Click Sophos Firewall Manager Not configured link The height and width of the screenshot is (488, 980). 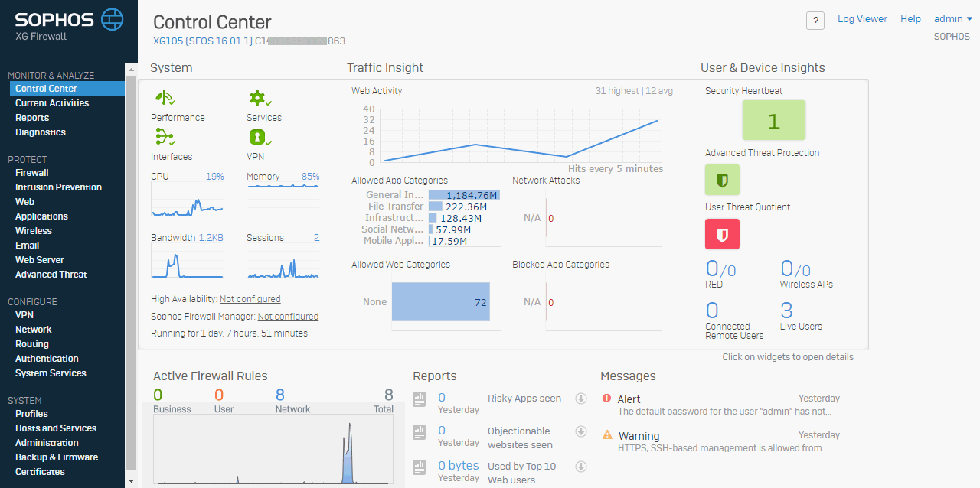[x=288, y=316]
